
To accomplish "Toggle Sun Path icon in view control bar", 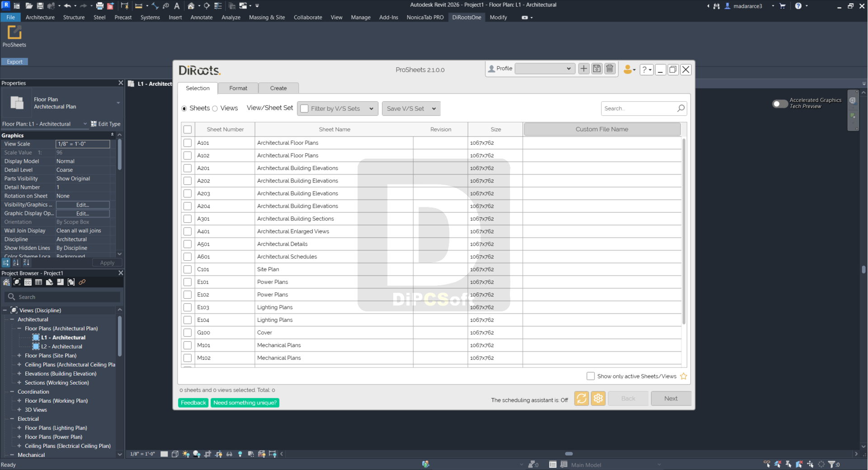I will point(186,454).
